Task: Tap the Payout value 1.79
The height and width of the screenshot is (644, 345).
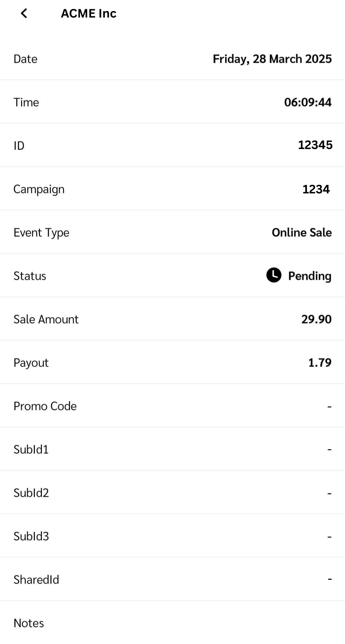Action: [x=319, y=363]
